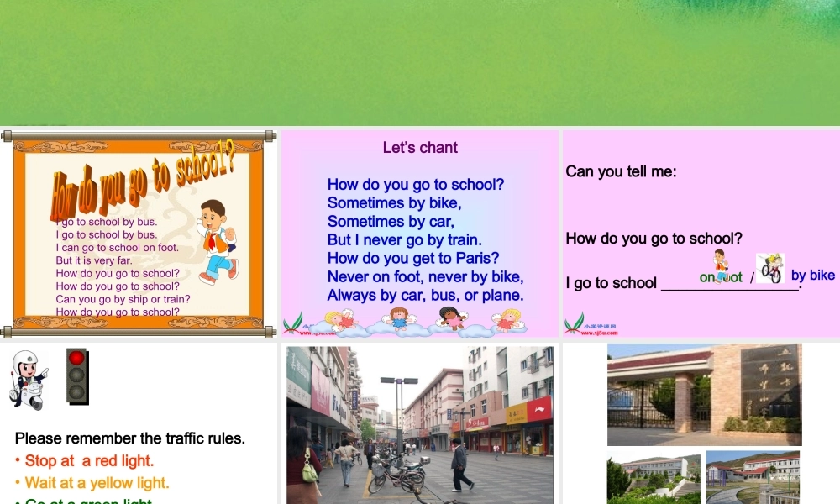Click the red traffic light image

77,376
